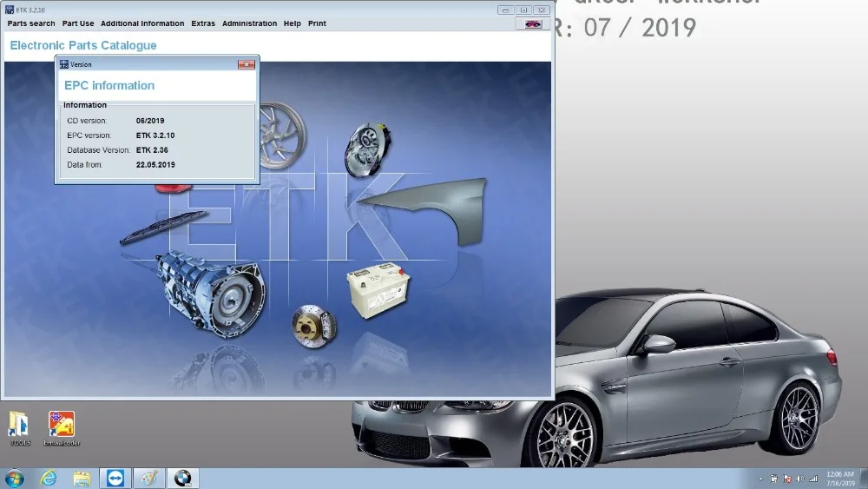This screenshot has width=868, height=489.
Task: Maximize the ETK 3.2.10 window
Action: pyautogui.click(x=523, y=10)
